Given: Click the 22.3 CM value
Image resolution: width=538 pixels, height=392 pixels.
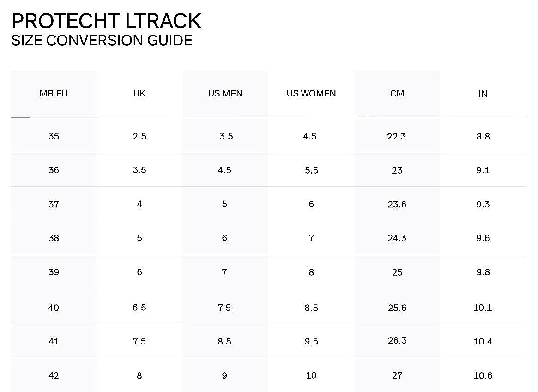Looking at the screenshot, I should tap(396, 136).
